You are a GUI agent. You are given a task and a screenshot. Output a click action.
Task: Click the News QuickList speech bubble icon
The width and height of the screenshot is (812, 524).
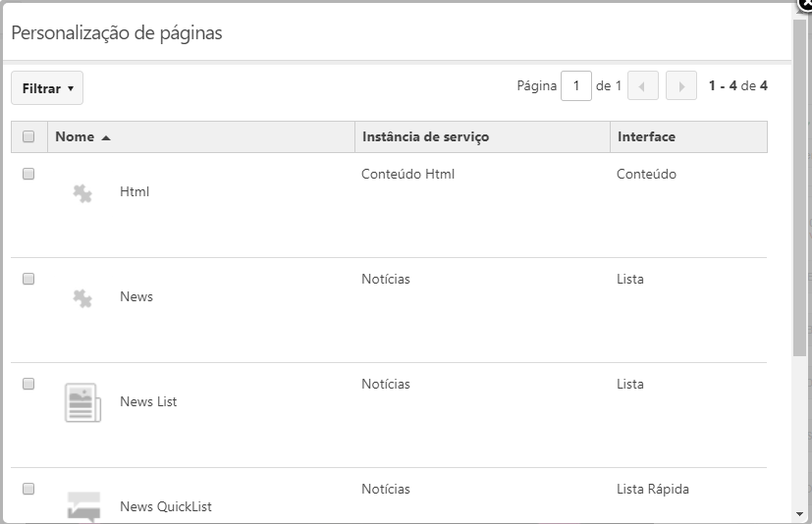(83, 507)
